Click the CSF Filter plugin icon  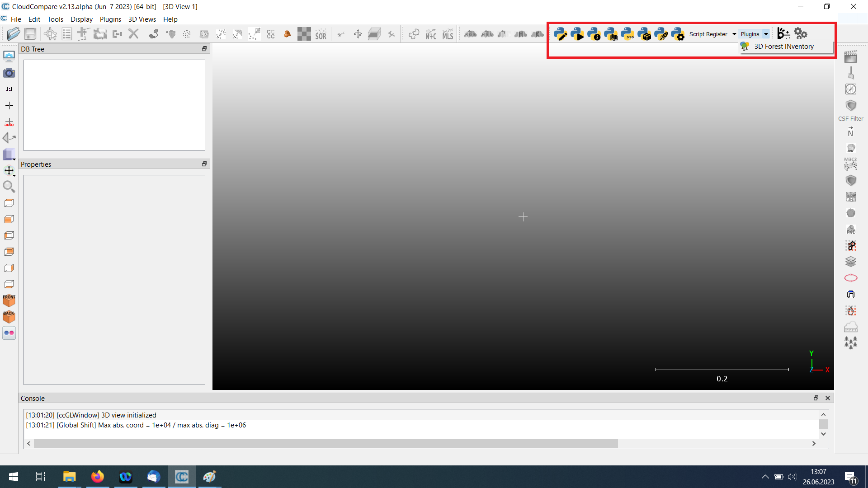[x=851, y=106]
